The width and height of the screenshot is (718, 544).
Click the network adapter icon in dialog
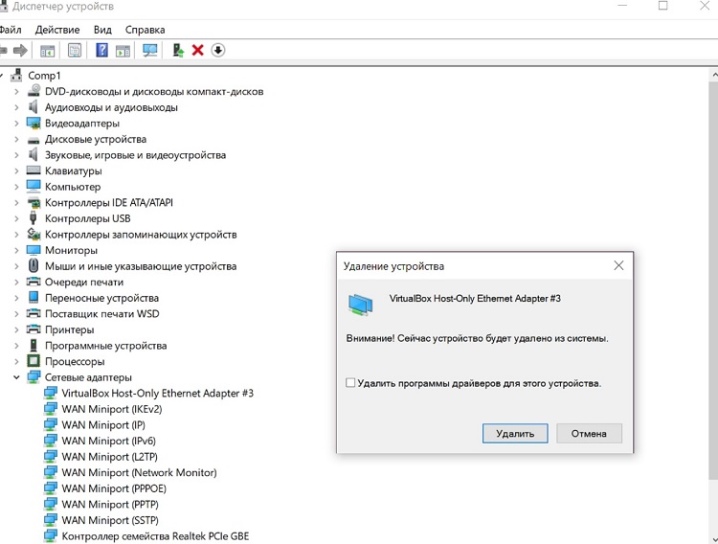[360, 305]
